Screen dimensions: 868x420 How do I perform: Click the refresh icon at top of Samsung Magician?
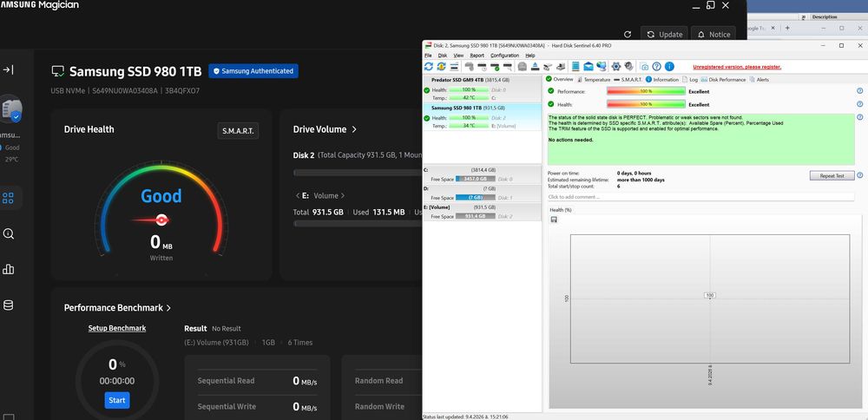click(x=628, y=35)
